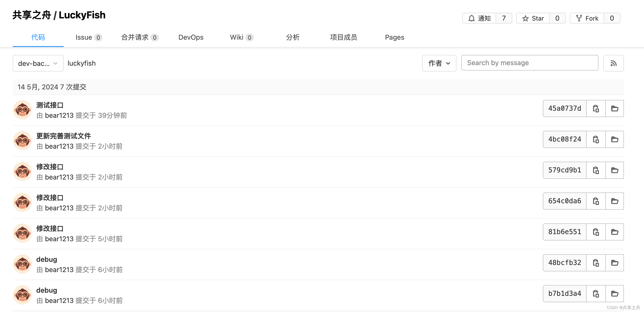This screenshot has width=644, height=312.
Task: Browse files for commit 654c0da6
Action: click(x=615, y=201)
